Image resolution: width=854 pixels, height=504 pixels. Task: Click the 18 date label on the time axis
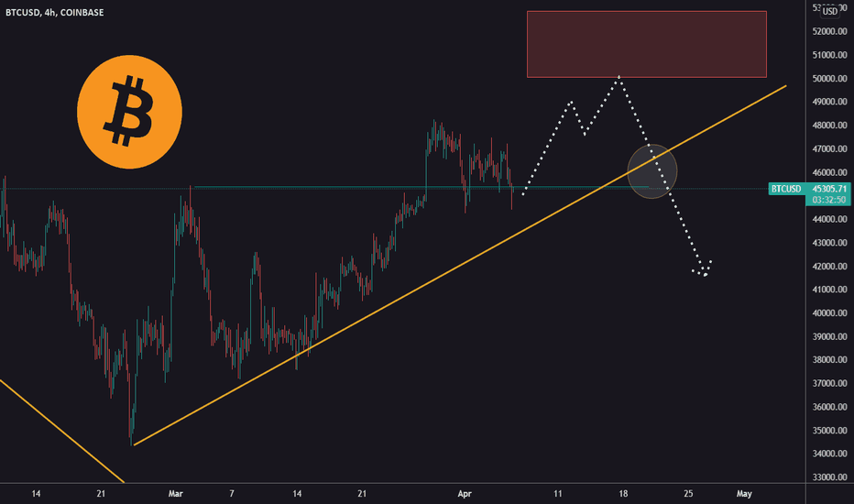(x=623, y=494)
